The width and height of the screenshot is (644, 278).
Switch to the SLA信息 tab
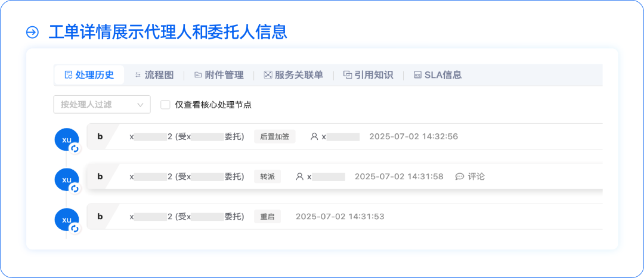pos(438,75)
